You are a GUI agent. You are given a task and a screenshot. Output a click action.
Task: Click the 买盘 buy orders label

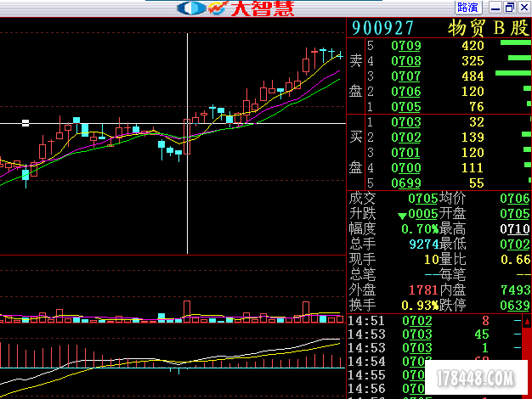tap(355, 153)
